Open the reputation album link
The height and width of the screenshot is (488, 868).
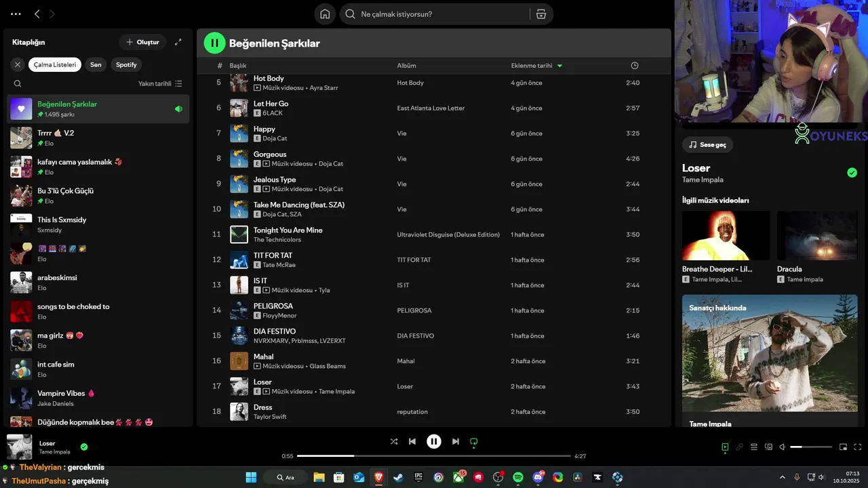pyautogui.click(x=412, y=412)
